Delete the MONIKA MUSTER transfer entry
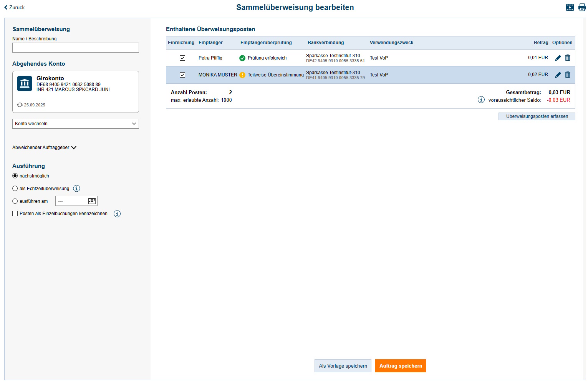Viewport: 588px width, 383px height. (567, 75)
